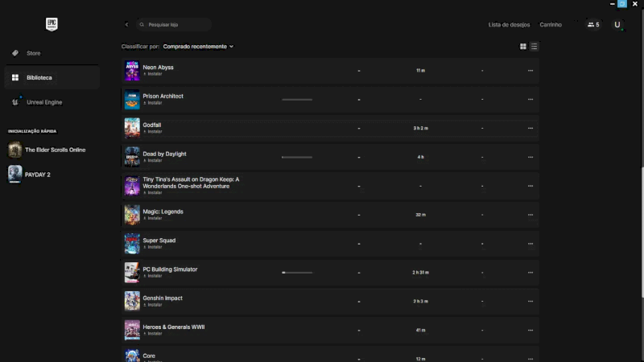Open the user profile avatar
The image size is (644, 362).
[617, 25]
